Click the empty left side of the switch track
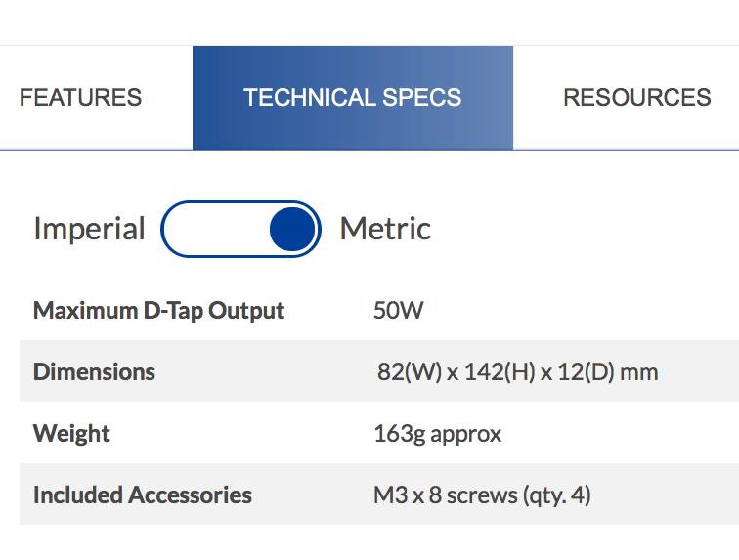The height and width of the screenshot is (560, 739). 214,229
